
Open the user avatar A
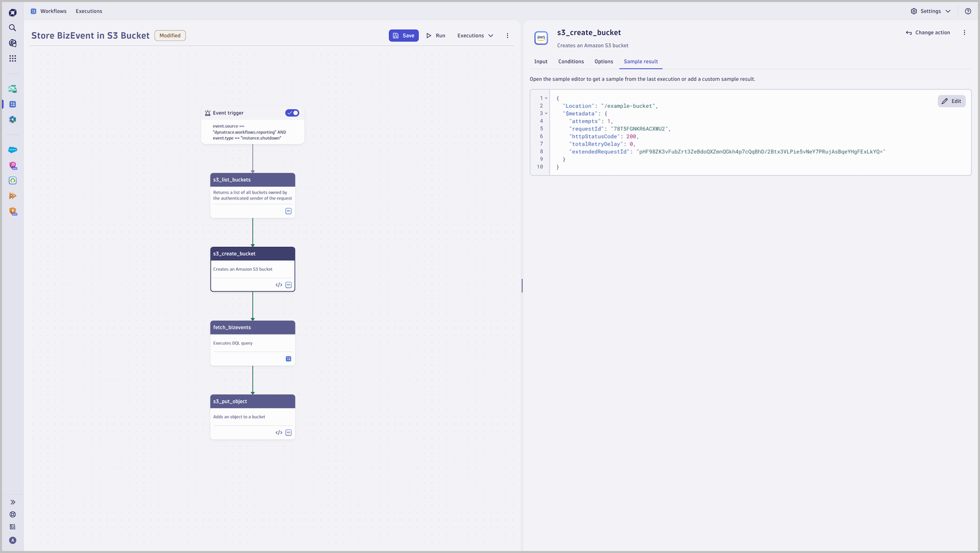[x=12, y=540]
